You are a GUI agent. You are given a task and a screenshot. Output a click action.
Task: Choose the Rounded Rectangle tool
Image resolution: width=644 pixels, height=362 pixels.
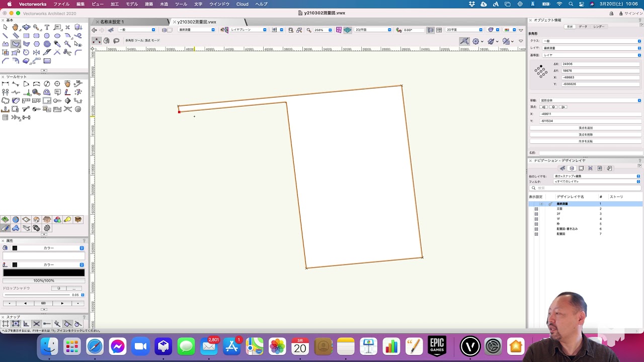[x=36, y=36]
